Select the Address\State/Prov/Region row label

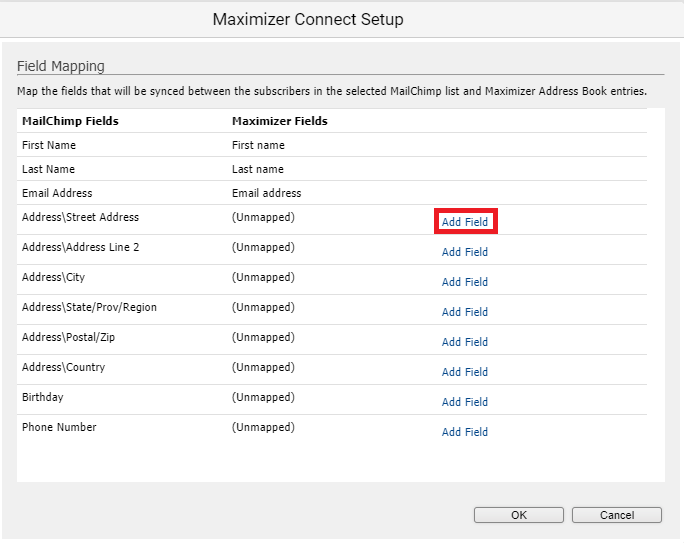(x=89, y=307)
